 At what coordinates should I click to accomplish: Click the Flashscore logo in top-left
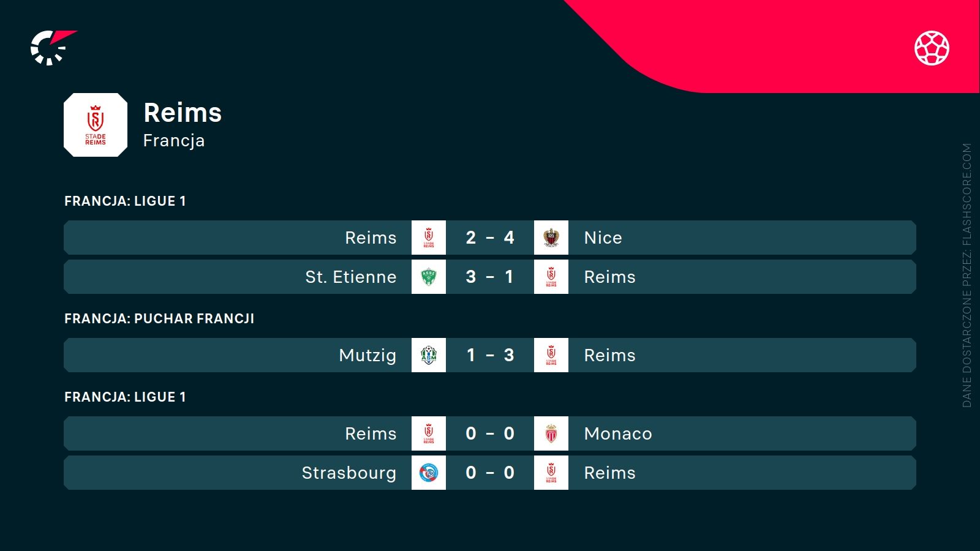pyautogui.click(x=51, y=48)
